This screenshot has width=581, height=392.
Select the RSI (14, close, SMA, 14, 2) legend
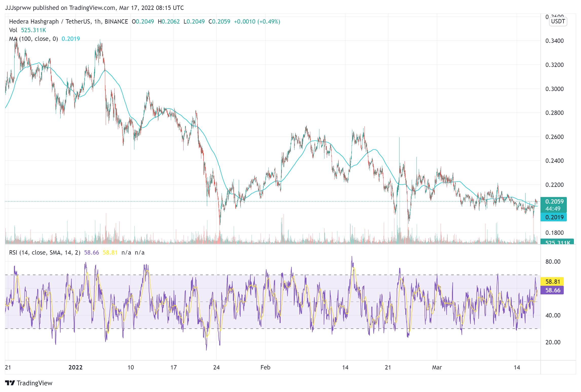point(45,253)
